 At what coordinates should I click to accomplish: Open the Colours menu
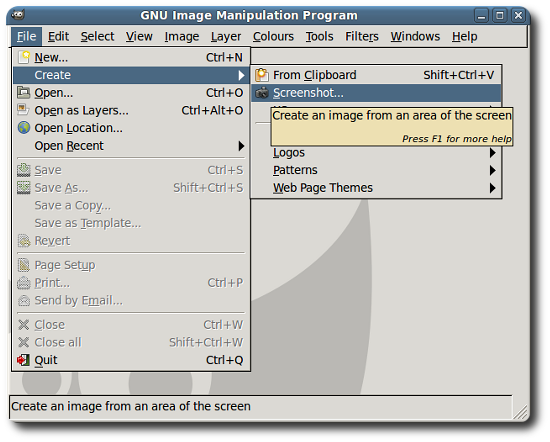pyautogui.click(x=273, y=36)
